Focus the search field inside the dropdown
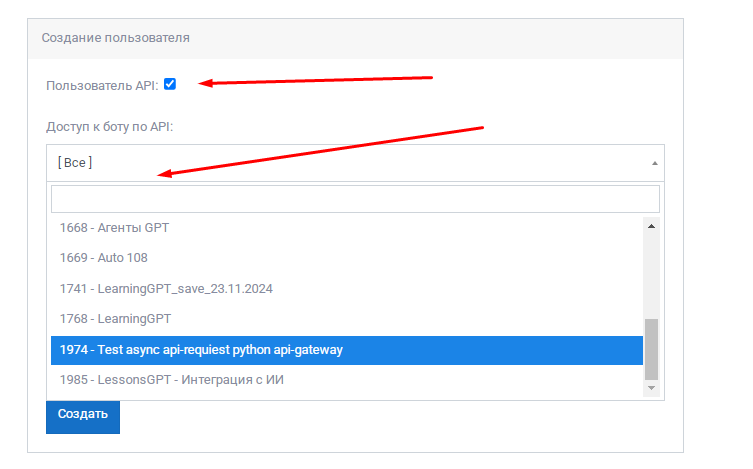 pyautogui.click(x=355, y=198)
